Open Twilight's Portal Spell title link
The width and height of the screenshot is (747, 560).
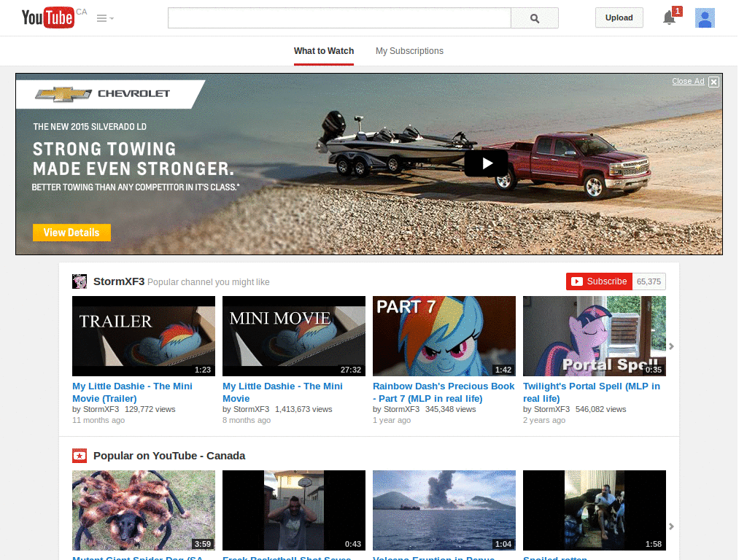coord(592,392)
